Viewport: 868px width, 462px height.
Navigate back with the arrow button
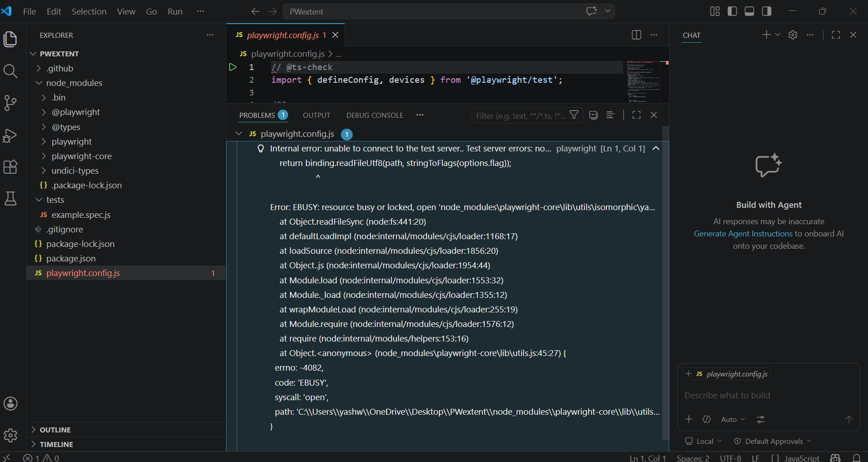[x=255, y=11]
